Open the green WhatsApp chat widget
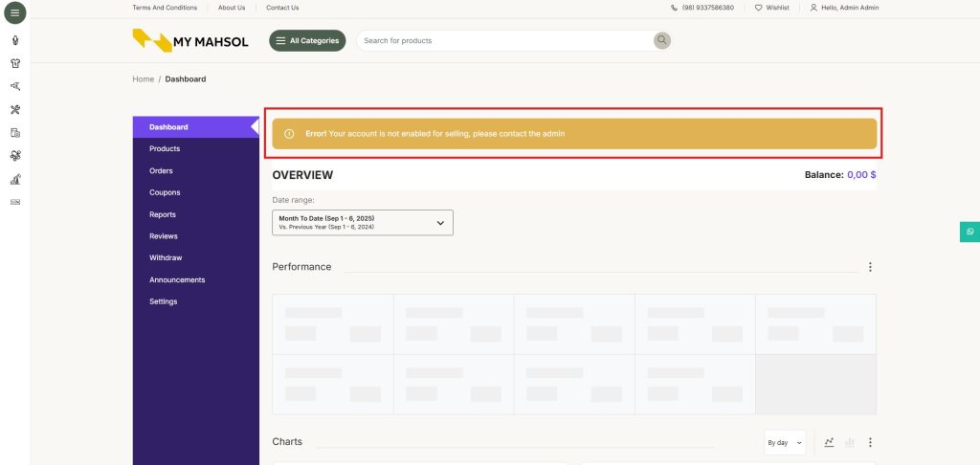Viewport: 980px width, 465px height. pyautogui.click(x=969, y=232)
